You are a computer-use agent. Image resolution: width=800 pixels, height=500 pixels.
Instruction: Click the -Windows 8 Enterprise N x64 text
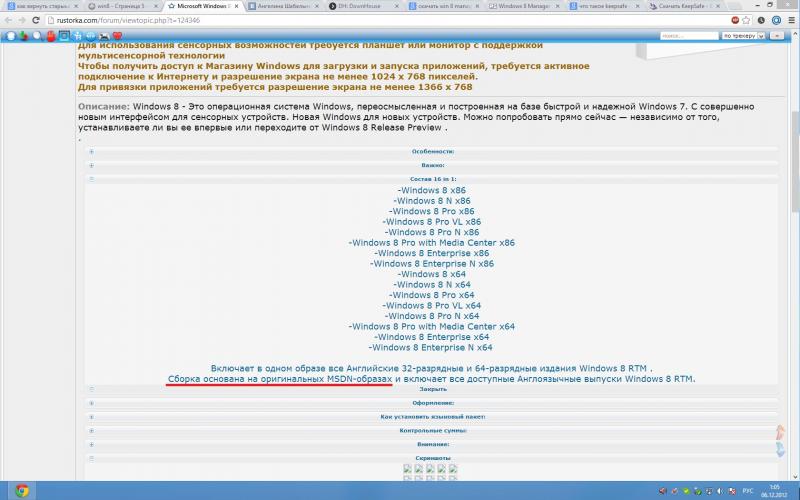[x=431, y=348]
